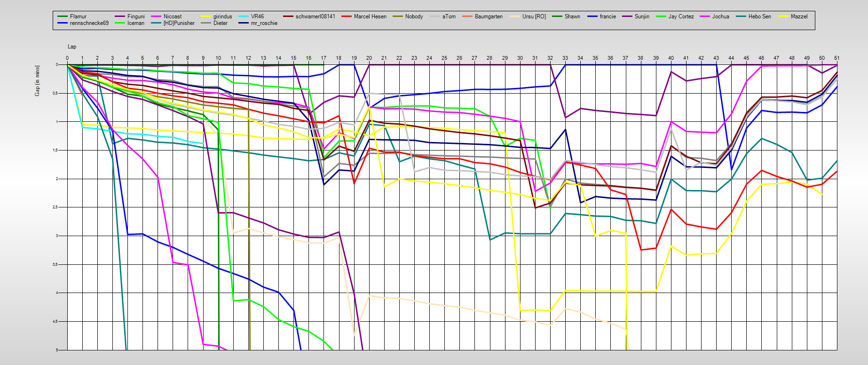The width and height of the screenshot is (868, 365).
Task: Choose the VR46 legend entry
Action: pos(257,16)
